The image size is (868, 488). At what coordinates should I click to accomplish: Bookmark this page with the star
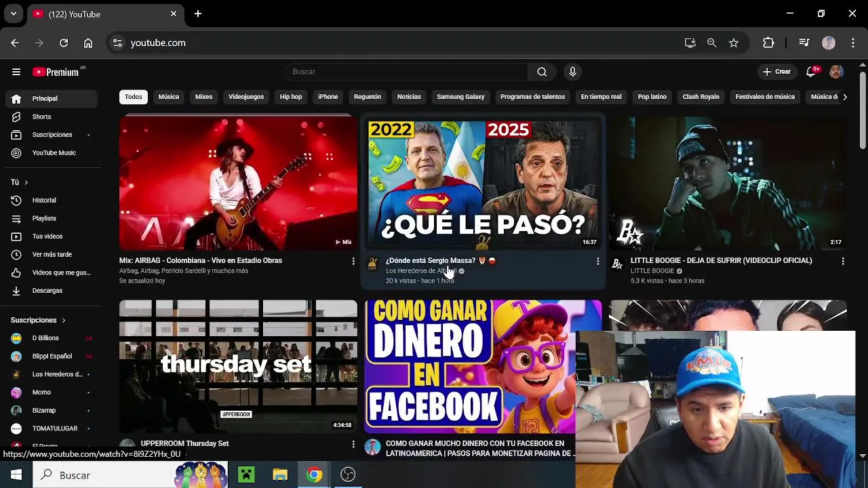[x=734, y=43]
